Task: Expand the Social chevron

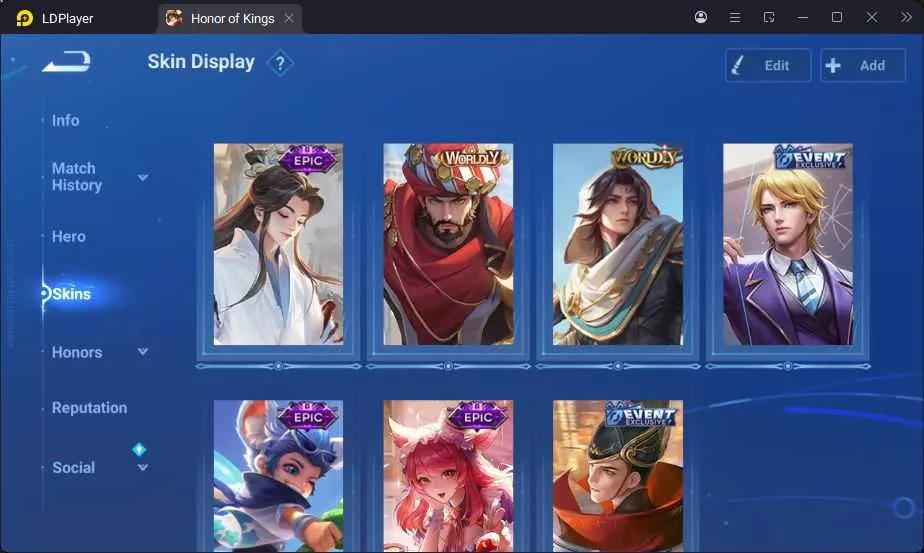Action: (143, 468)
